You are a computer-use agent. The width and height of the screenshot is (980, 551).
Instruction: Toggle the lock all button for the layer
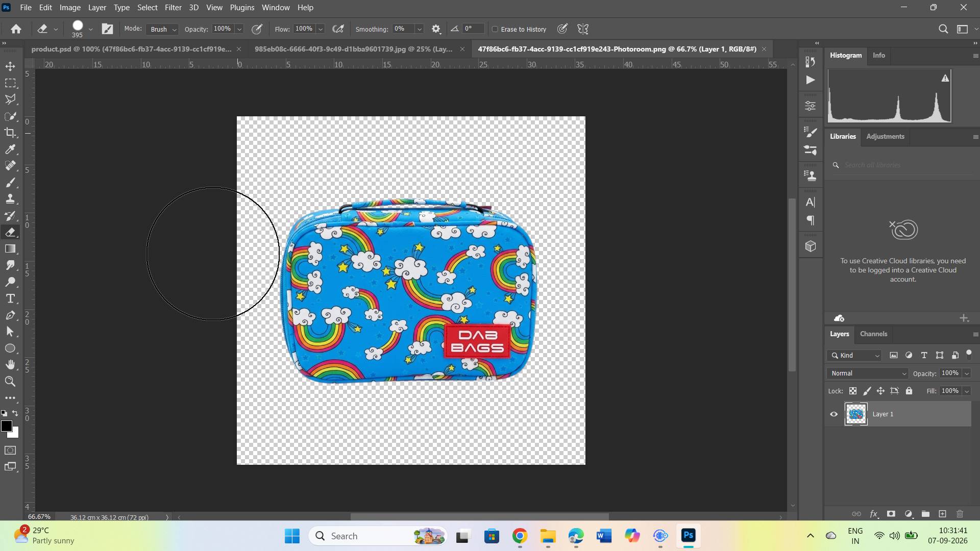[x=909, y=391]
